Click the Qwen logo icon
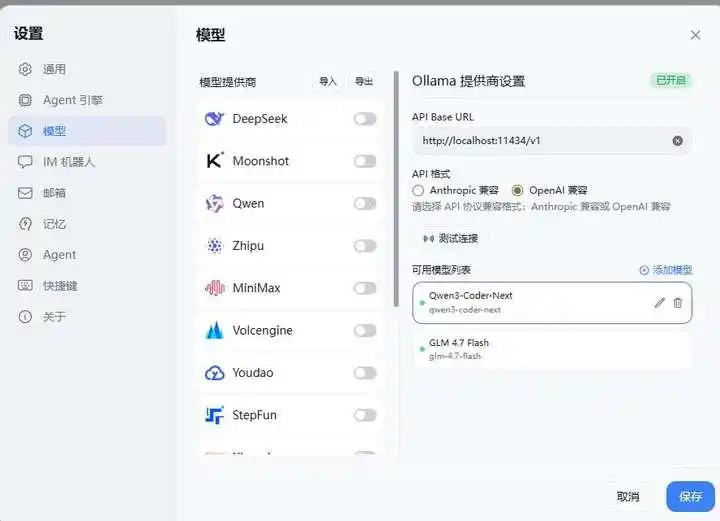This screenshot has width=720, height=521. [214, 203]
